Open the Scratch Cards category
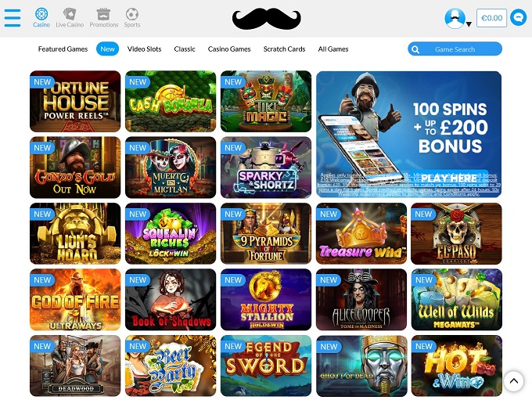532x400 pixels. click(284, 49)
